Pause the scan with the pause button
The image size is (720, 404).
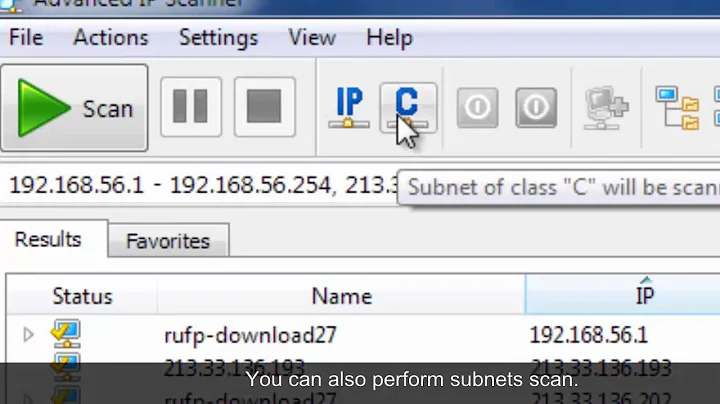coord(191,107)
